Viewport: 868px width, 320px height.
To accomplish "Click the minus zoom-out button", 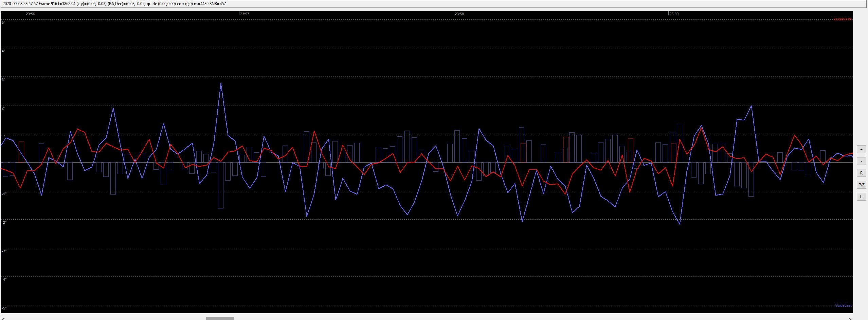I will pyautogui.click(x=861, y=161).
